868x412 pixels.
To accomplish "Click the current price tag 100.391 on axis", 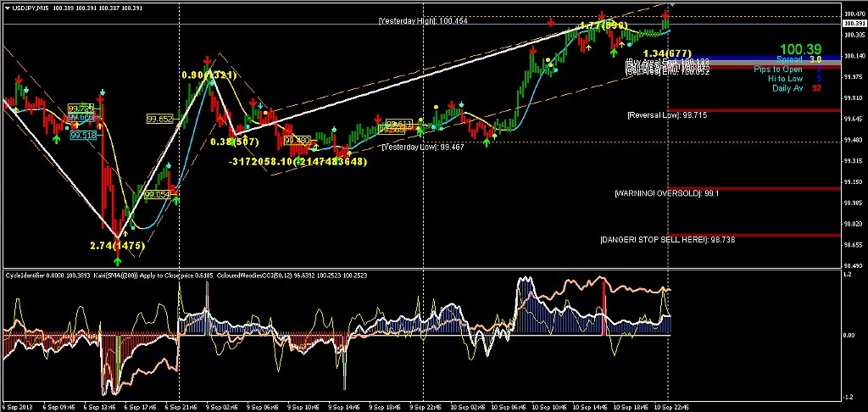I will tap(854, 24).
